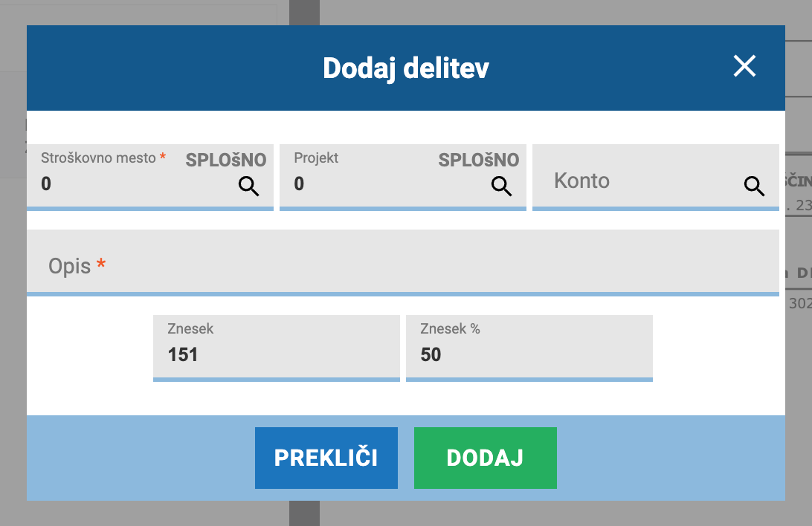This screenshot has width=812, height=526.
Task: Select the Stroškovno mesto field label
Action: [98, 158]
